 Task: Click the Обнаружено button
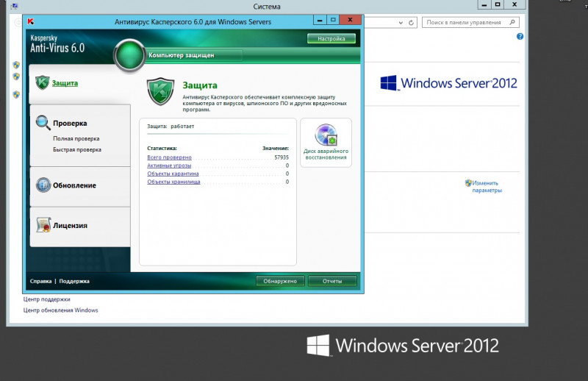pos(280,281)
